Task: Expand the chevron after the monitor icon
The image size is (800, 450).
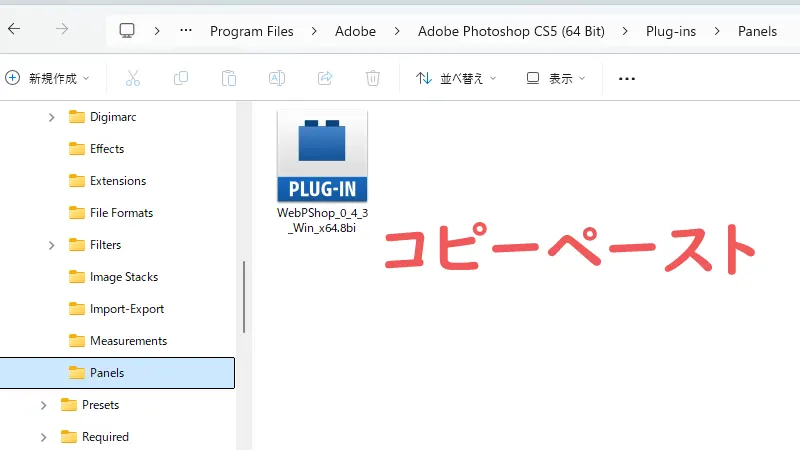Action: coord(157,31)
